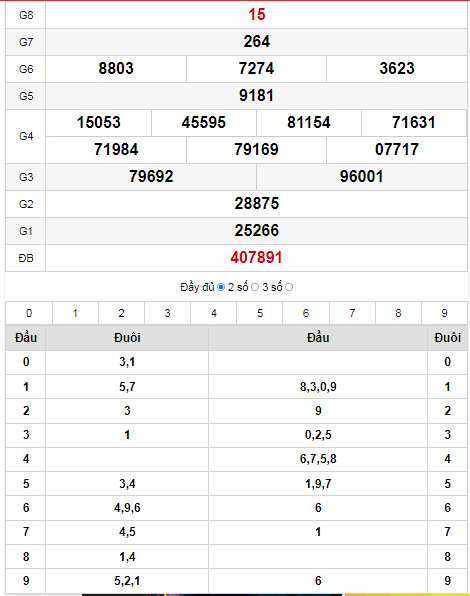Click tail values "4,9,6" for head 6
This screenshot has height=596, width=470.
[127, 508]
